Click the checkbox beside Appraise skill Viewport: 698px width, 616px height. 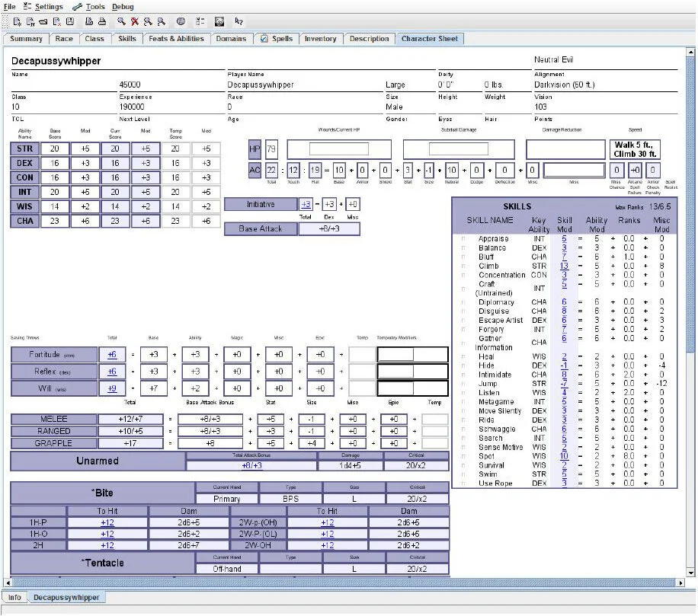(x=463, y=239)
